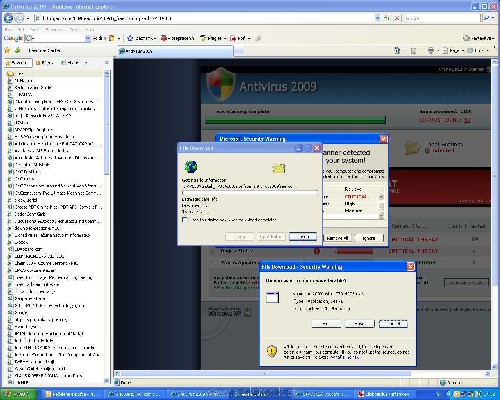Click the Google toolbar Check spelling item

pos(212,38)
